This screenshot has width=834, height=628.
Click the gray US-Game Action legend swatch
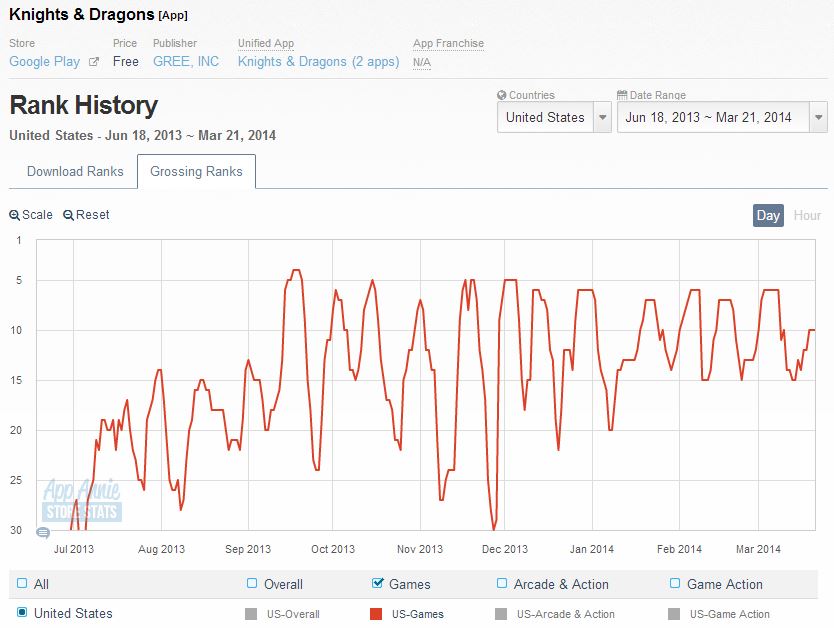[674, 614]
